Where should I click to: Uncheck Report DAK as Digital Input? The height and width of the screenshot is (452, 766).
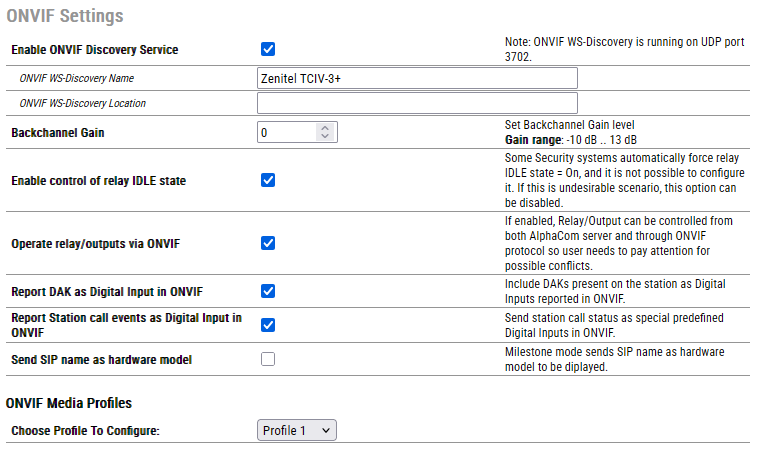click(x=268, y=291)
